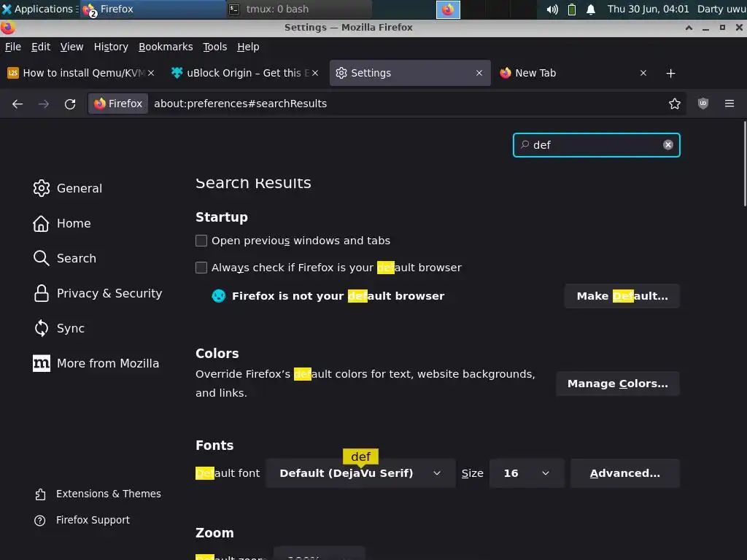
Task: Close the How to install Qemu/KVM tab
Action: coord(150,73)
